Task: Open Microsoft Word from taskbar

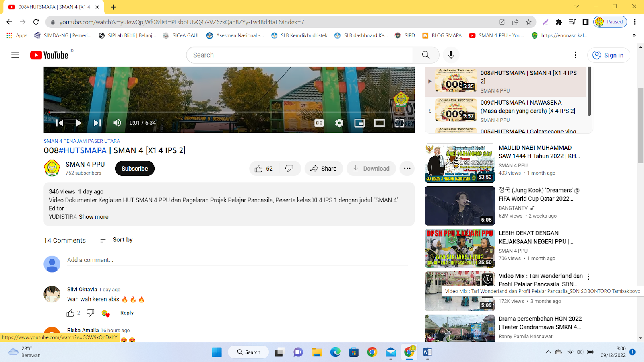Action: click(427, 352)
